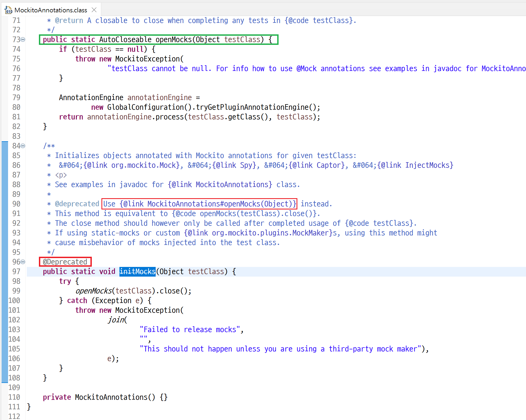Collapse the openMocks method at line 73
This screenshot has height=420, width=526.
click(23, 39)
